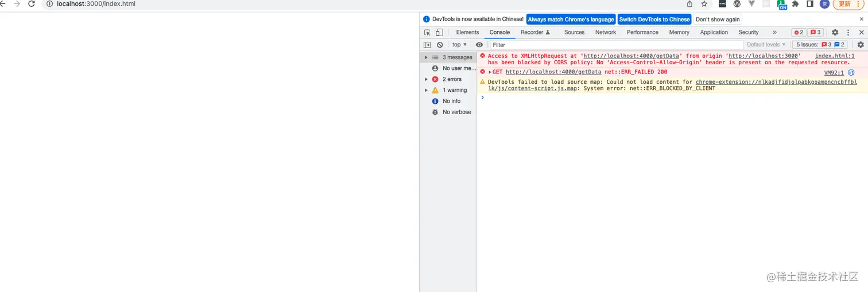
Task: Click the console Filter input field
Action: (617, 45)
